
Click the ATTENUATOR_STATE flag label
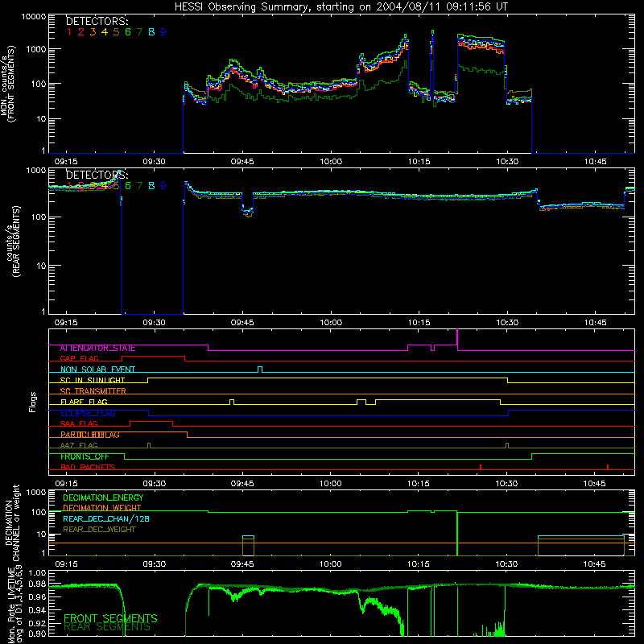point(97,349)
